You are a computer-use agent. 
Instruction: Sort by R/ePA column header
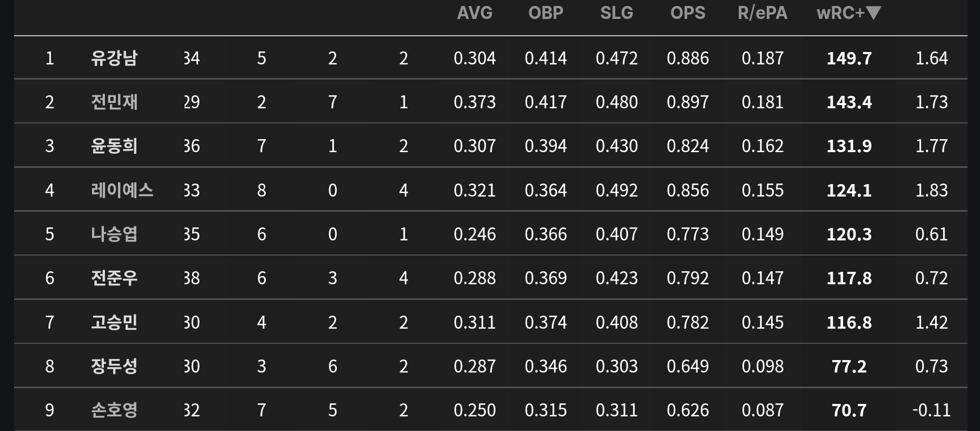coord(762,13)
